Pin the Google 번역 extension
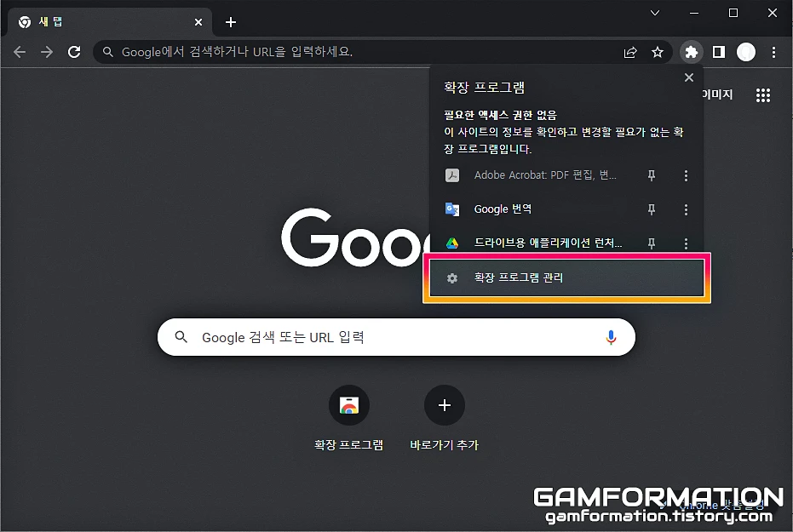The height and width of the screenshot is (532, 793). [x=652, y=209]
